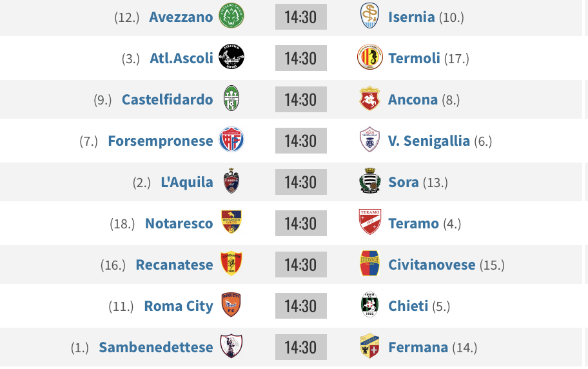Click the 14:30 time for Recanatese–Civitanovese

tap(300, 264)
